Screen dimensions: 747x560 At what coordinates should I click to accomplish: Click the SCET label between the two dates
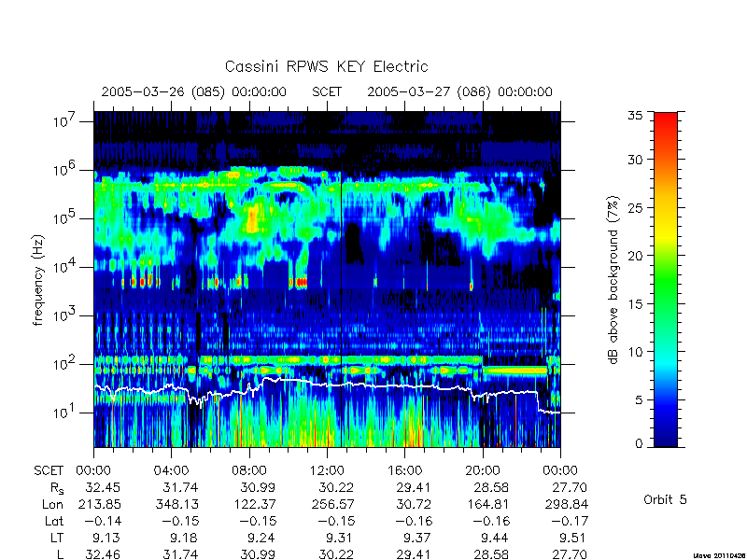tap(327, 91)
